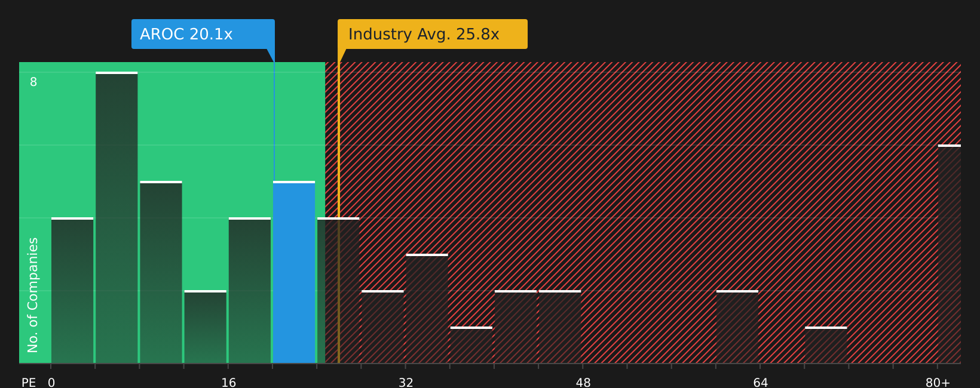Image resolution: width=980 pixels, height=388 pixels.
Task: Click the 'No. of Companies' axis title
Action: point(33,295)
